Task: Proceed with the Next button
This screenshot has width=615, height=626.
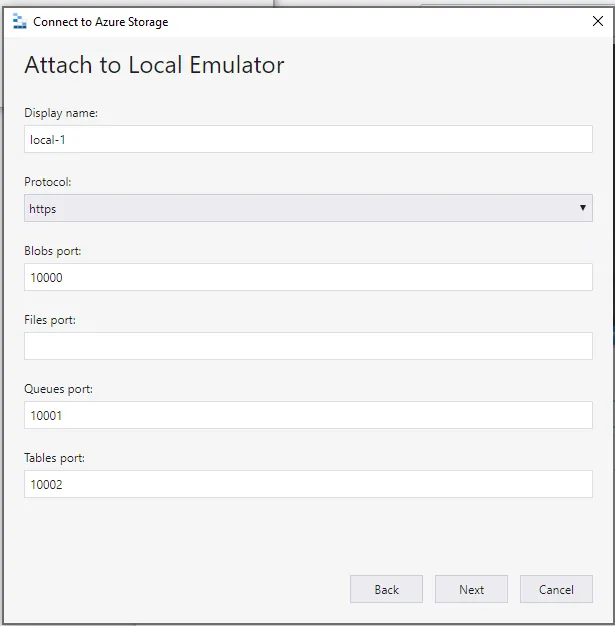Action: coord(471,589)
